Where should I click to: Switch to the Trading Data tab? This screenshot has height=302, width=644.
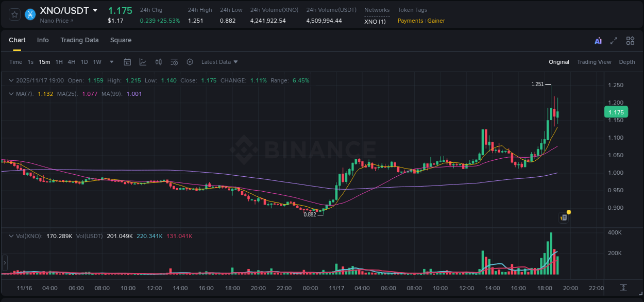pyautogui.click(x=79, y=40)
